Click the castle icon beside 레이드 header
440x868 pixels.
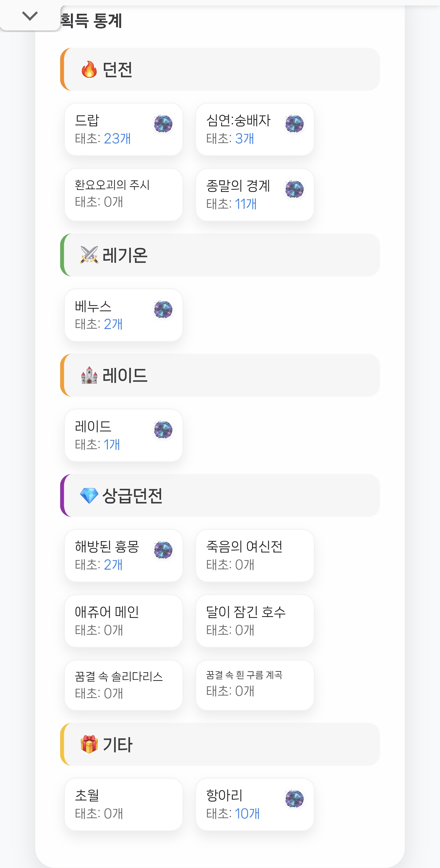[89, 375]
